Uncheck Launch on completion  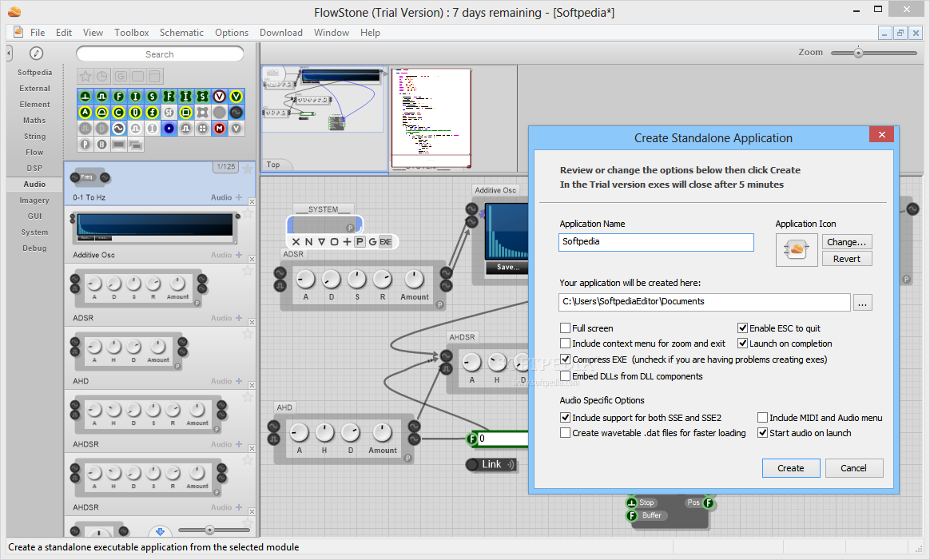(742, 344)
